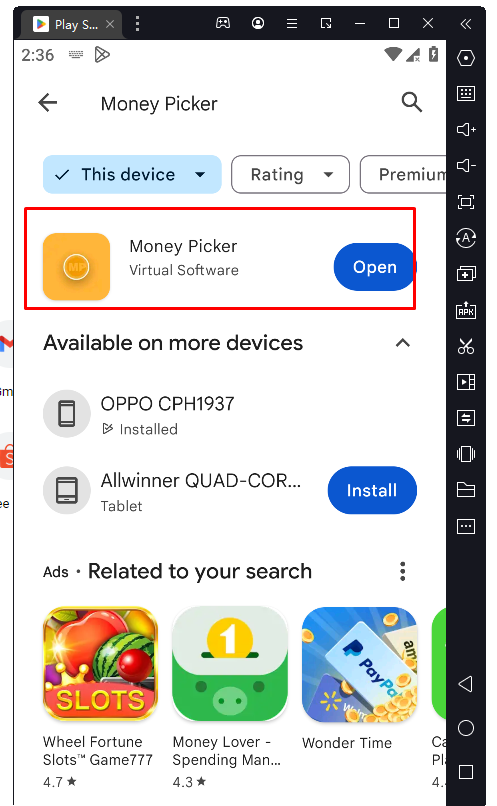
Task: Collapse Available on more devices section
Action: 402,343
